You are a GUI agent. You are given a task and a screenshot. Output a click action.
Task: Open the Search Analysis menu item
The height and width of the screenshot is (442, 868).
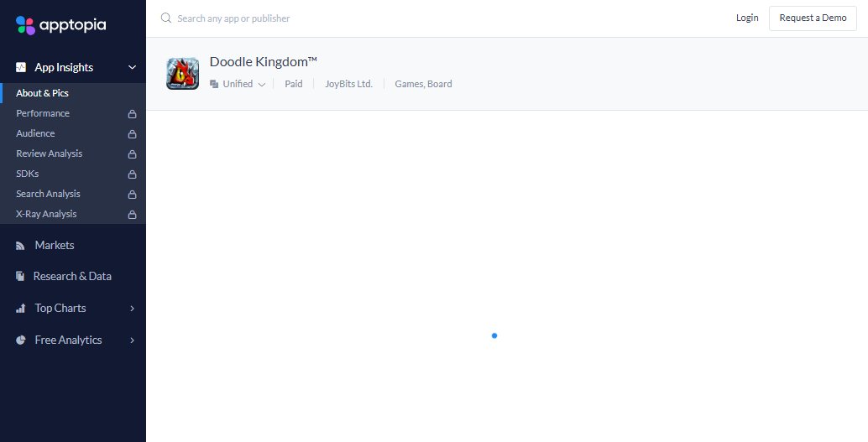pos(48,194)
